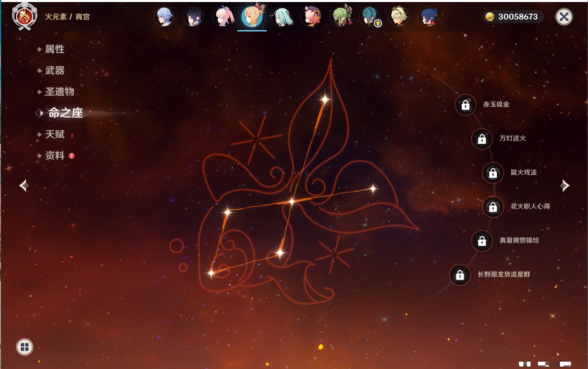
Task: Click the topmost star of the constellation
Action: tap(325, 99)
